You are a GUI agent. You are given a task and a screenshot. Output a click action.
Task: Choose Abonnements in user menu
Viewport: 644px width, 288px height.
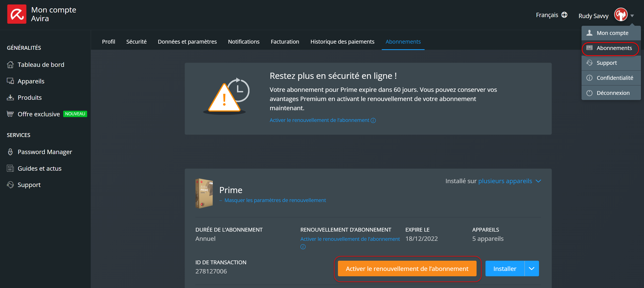coord(611,48)
